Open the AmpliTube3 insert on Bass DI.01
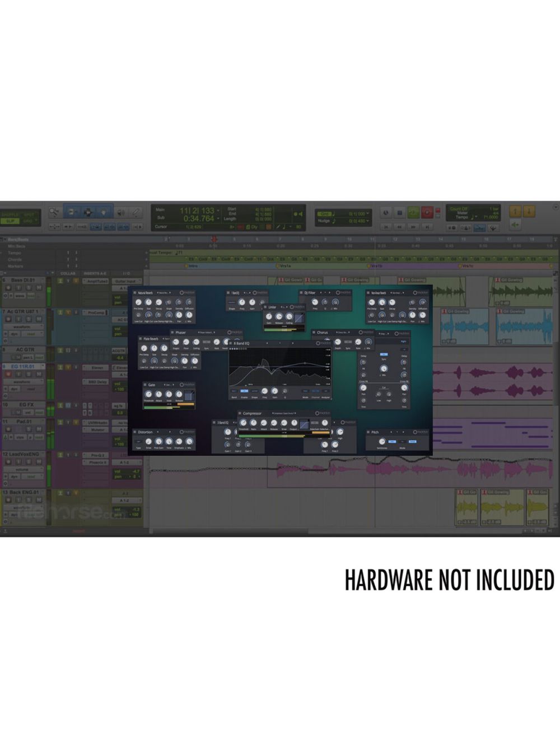The image size is (560, 739). pos(95,281)
